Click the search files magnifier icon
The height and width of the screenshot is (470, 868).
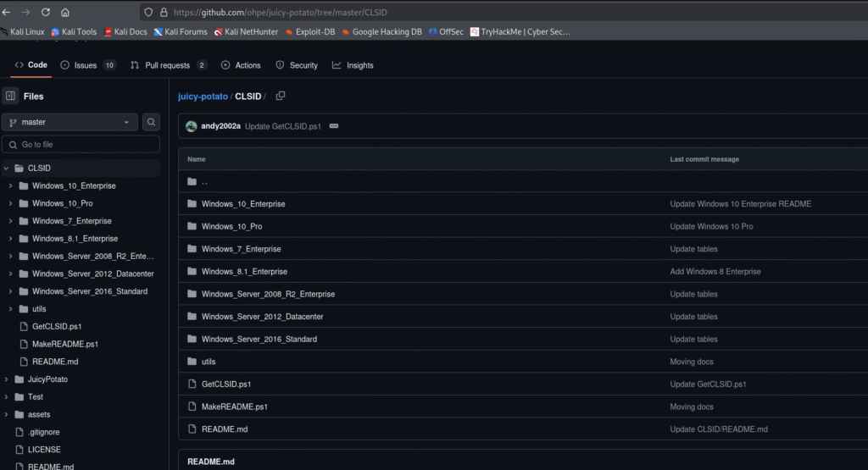point(151,122)
